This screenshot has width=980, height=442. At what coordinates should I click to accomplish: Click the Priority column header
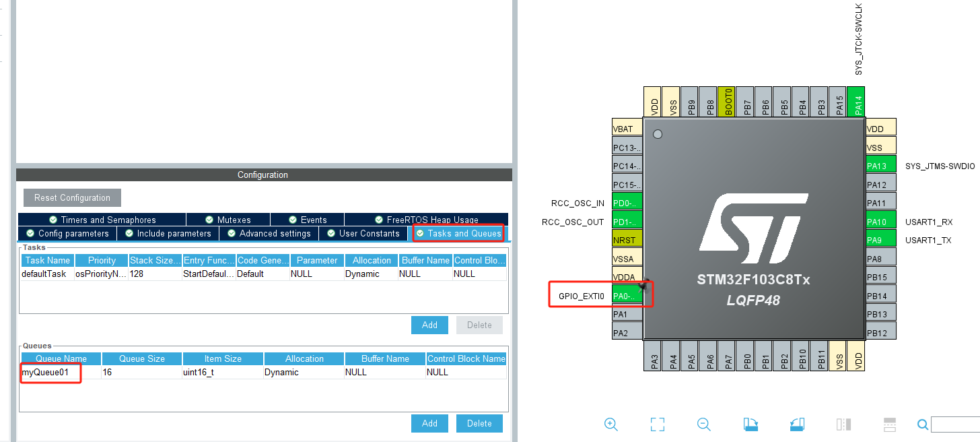coord(102,260)
